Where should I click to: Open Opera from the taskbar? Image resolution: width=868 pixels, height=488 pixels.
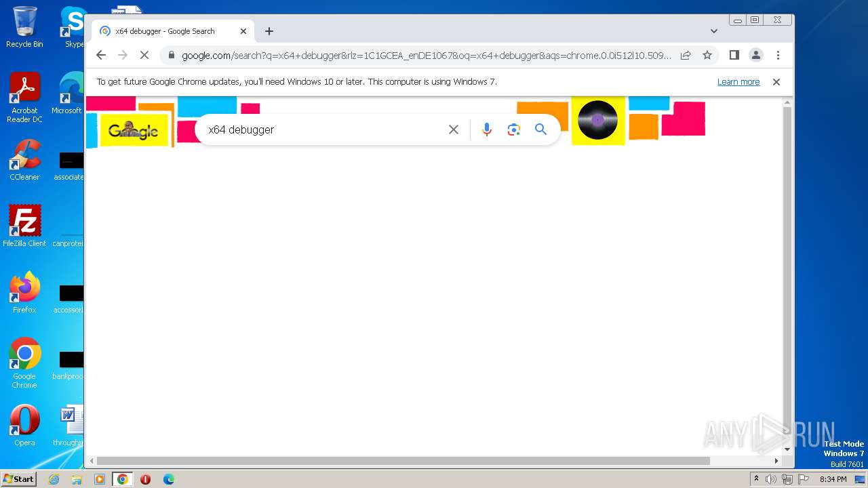click(x=145, y=479)
